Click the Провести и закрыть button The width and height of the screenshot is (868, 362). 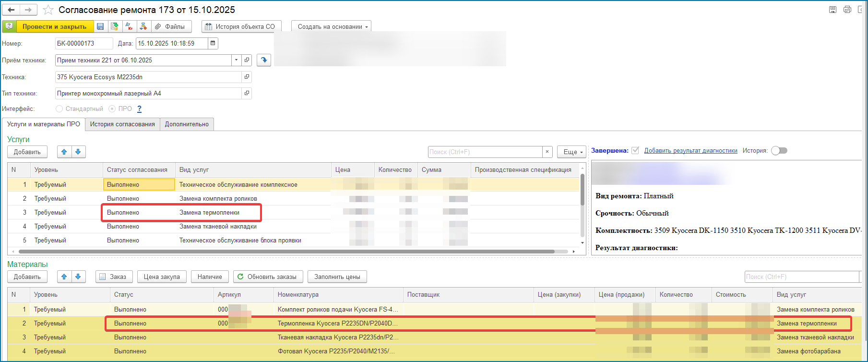(54, 26)
